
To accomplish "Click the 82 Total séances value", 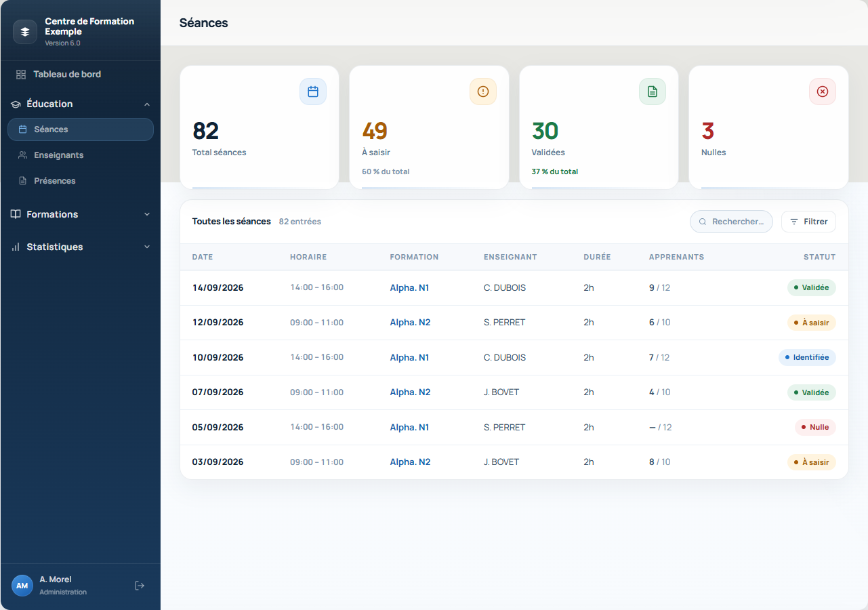I will 205,131.
